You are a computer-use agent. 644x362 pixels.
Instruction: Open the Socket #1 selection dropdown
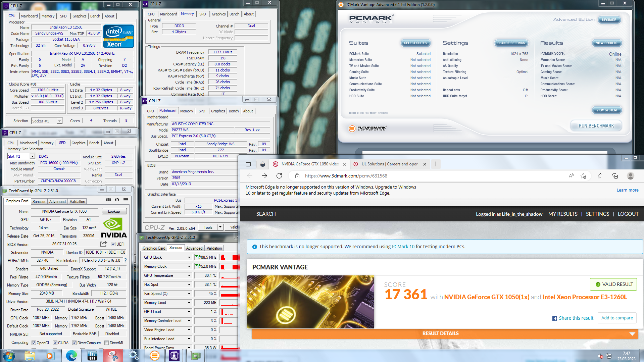(59, 121)
